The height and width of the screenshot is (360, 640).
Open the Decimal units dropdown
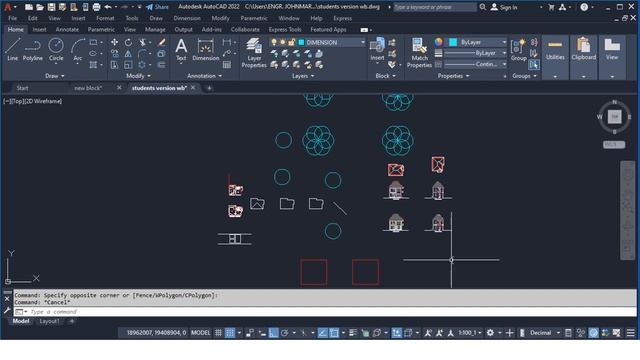[558, 333]
